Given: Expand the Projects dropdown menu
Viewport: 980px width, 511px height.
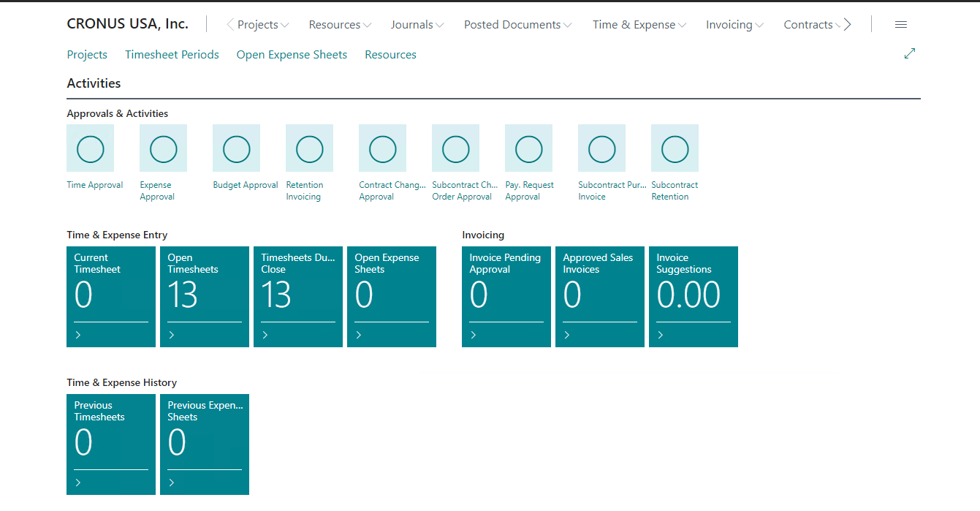Looking at the screenshot, I should (x=263, y=25).
